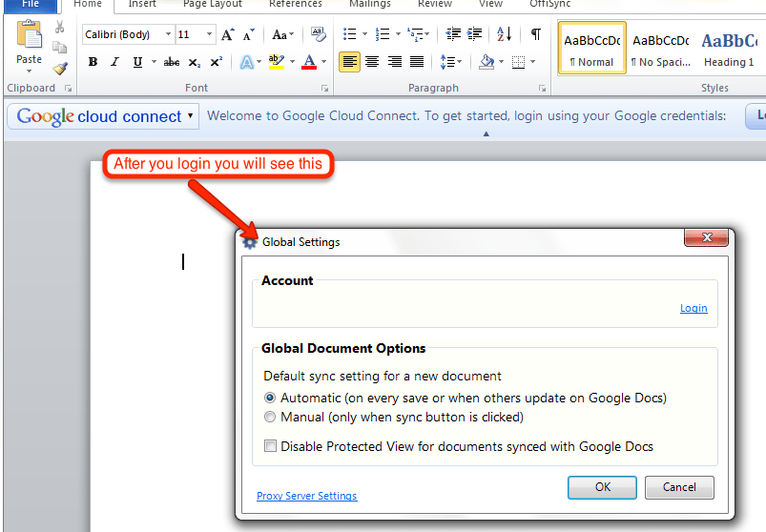Click the paragraph shading paint bucket
The height and width of the screenshot is (532, 766).
[487, 62]
